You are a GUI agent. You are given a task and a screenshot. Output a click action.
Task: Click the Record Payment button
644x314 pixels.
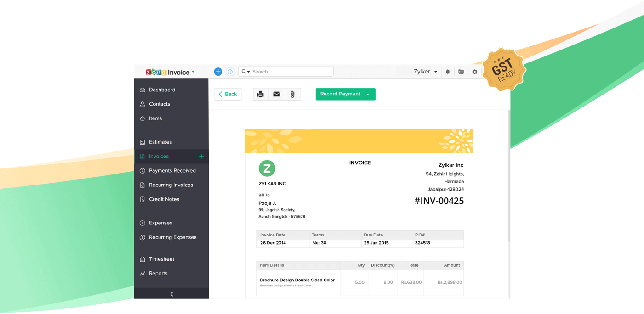(x=340, y=94)
